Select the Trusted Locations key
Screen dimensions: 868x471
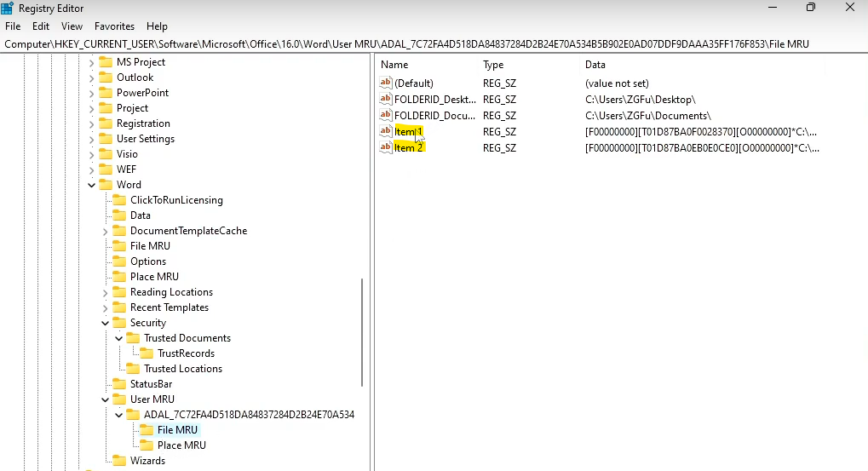[x=183, y=369]
